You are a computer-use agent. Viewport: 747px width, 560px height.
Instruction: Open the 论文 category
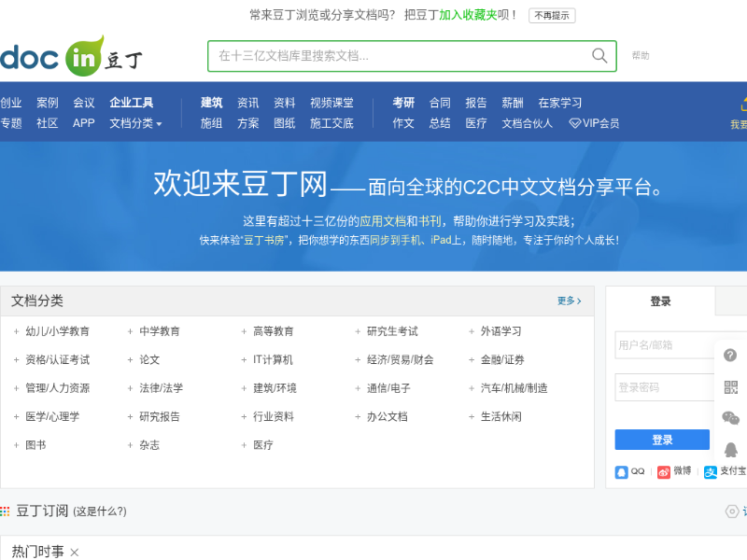pos(149,360)
